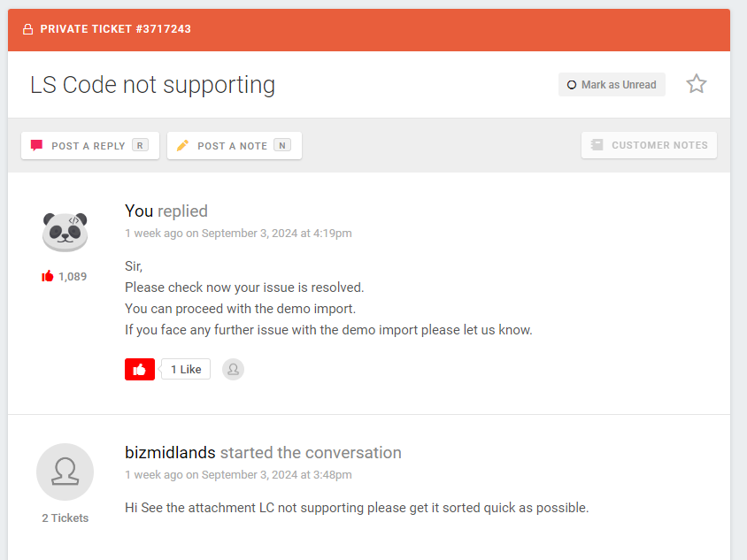Viewport: 747px width, 560px height.
Task: Click the red thumbs-up beside 1,089
Action: tap(47, 276)
